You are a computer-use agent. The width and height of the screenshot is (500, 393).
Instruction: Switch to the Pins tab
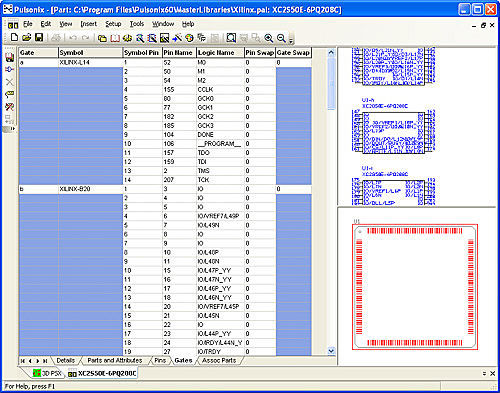coord(160,360)
